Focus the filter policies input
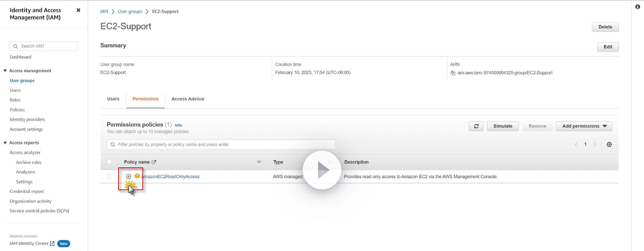Screen dimensions: 644x251 (x=221, y=145)
